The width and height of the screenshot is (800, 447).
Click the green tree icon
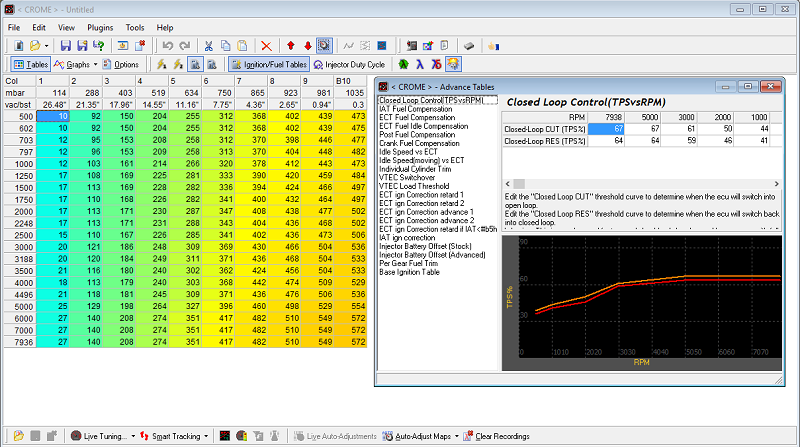tap(403, 64)
